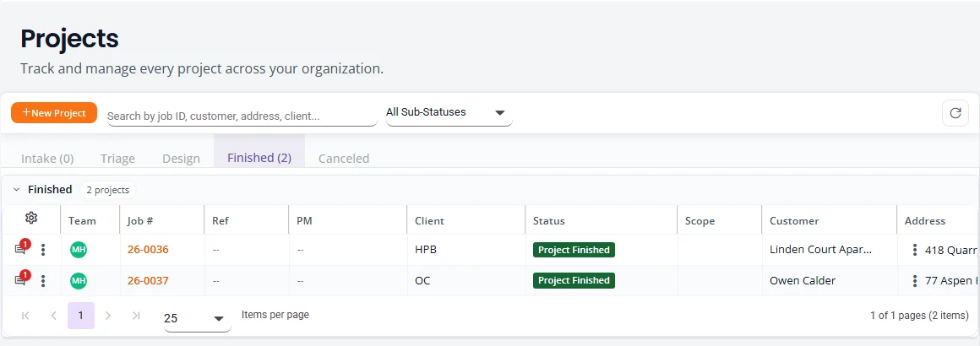Screen dimensions: 980x346
Task: Create a New Project
Action: [x=54, y=112]
